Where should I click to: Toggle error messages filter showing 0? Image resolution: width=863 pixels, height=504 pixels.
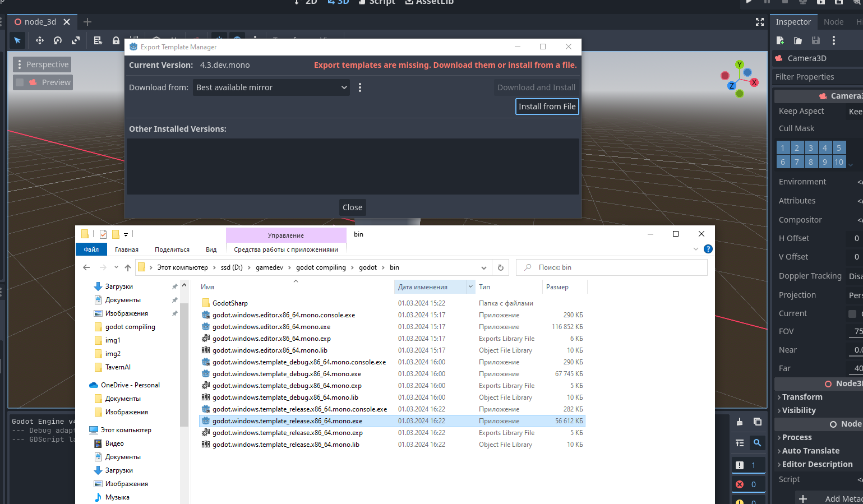[749, 484]
